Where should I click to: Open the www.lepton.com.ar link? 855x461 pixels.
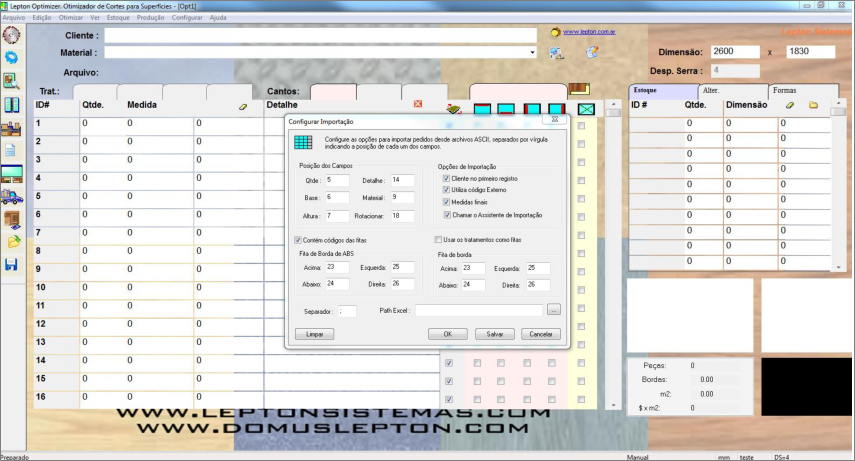pos(589,32)
